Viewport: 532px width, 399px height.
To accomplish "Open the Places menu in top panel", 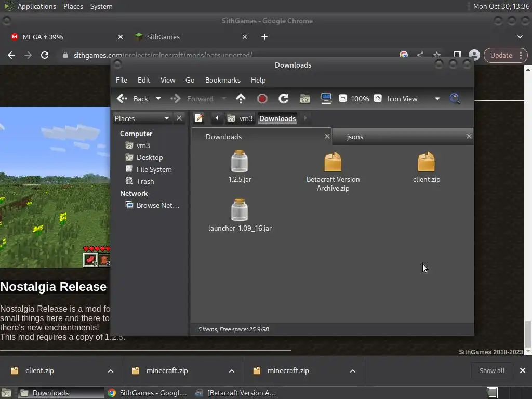I will pyautogui.click(x=73, y=6).
